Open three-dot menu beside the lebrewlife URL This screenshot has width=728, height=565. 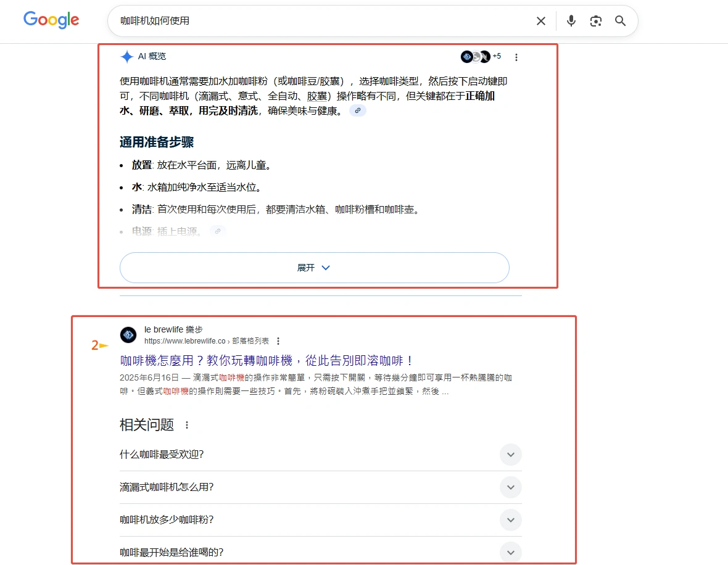coord(278,341)
